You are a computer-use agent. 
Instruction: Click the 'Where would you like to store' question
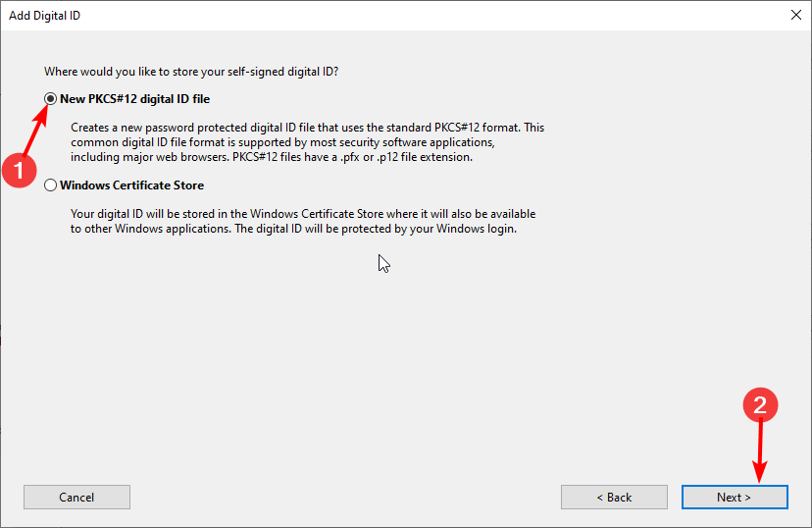[191, 72]
